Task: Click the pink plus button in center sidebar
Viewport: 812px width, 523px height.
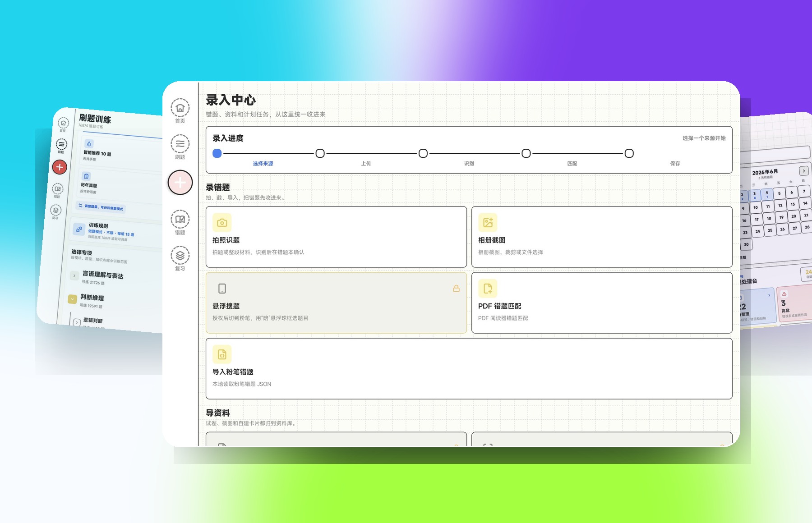Action: tap(180, 183)
